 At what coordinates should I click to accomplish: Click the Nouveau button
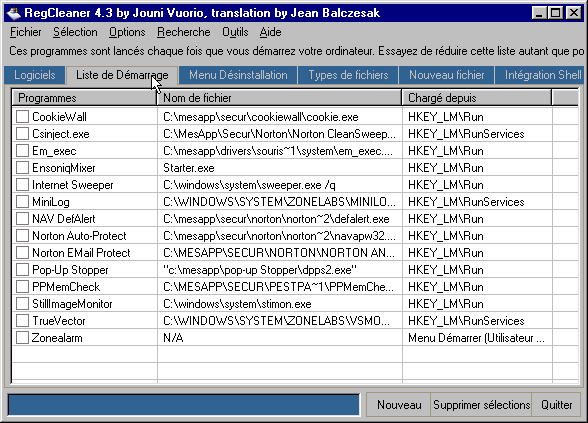tap(399, 405)
